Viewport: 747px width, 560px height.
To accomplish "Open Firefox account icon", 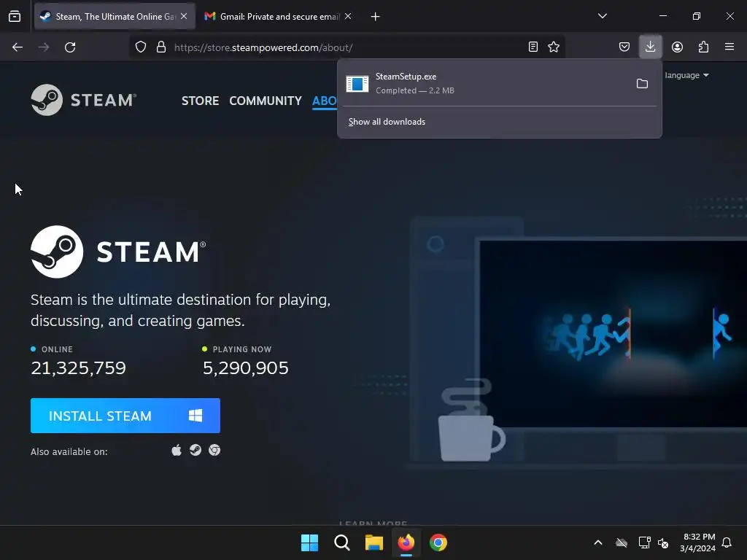I will 677,47.
